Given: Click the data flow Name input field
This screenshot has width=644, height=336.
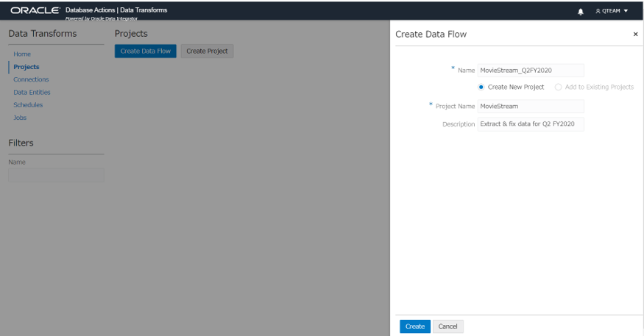Looking at the screenshot, I should click(530, 70).
